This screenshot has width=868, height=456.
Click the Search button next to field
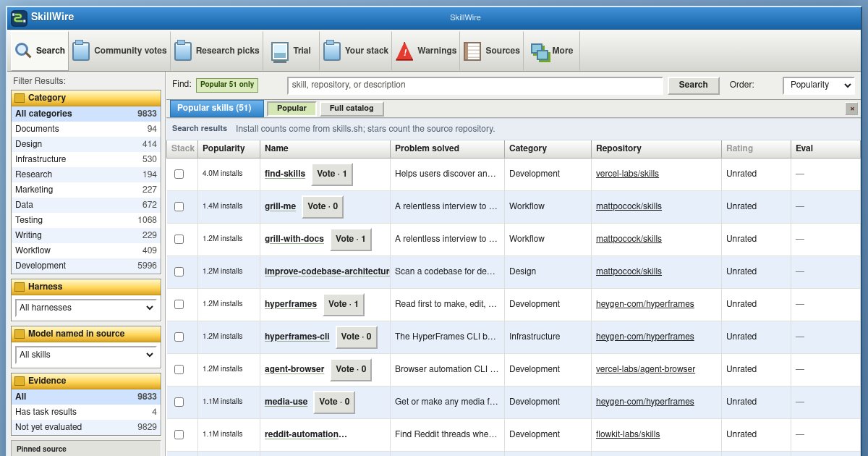[x=693, y=85]
